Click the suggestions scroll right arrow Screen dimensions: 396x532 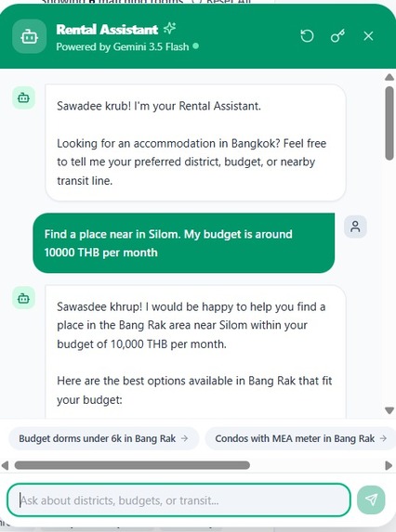(389, 465)
